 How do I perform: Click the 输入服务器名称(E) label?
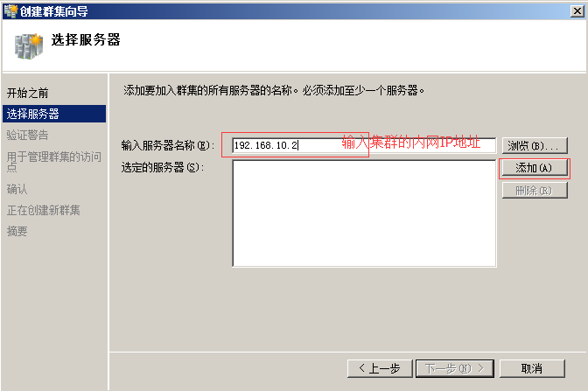pos(168,145)
